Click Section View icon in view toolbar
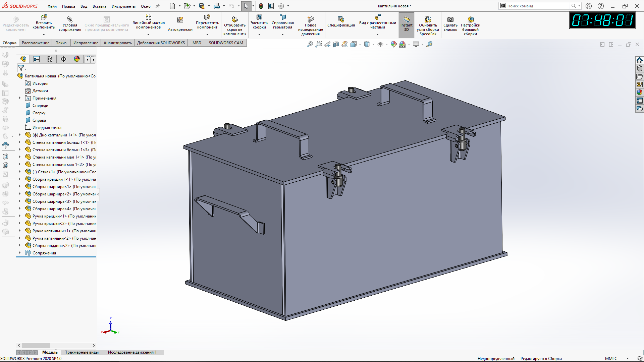 point(336,44)
